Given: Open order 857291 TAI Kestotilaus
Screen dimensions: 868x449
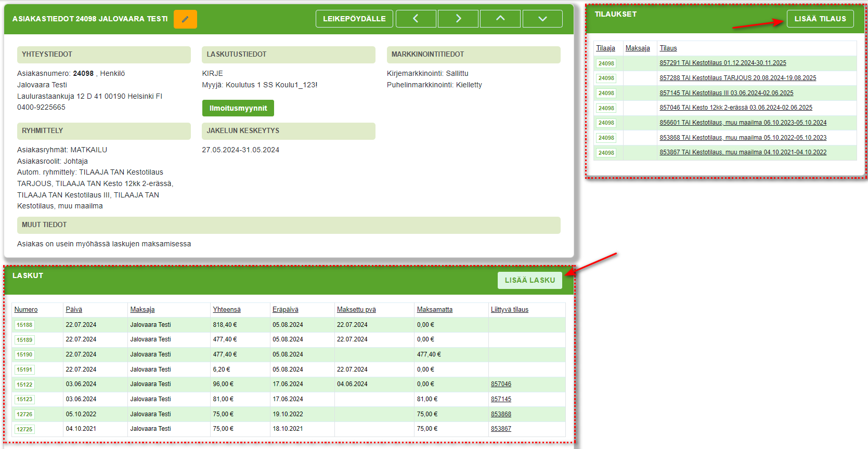Looking at the screenshot, I should [x=723, y=63].
